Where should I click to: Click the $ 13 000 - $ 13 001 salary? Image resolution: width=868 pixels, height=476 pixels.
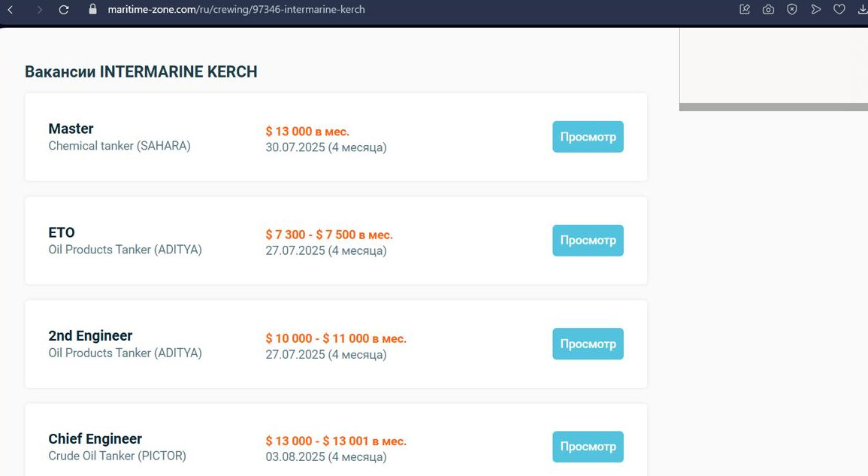[336, 441]
